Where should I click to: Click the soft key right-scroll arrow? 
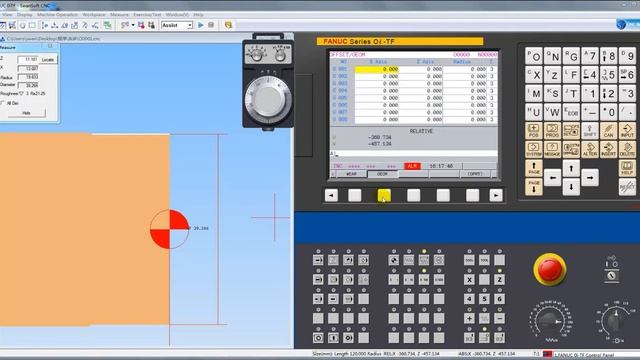coord(496,196)
